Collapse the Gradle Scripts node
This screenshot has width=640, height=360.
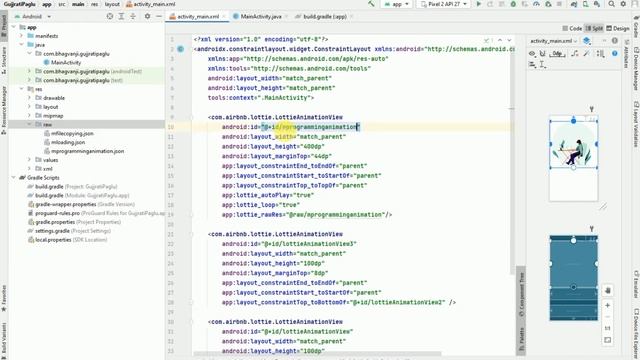point(14,178)
